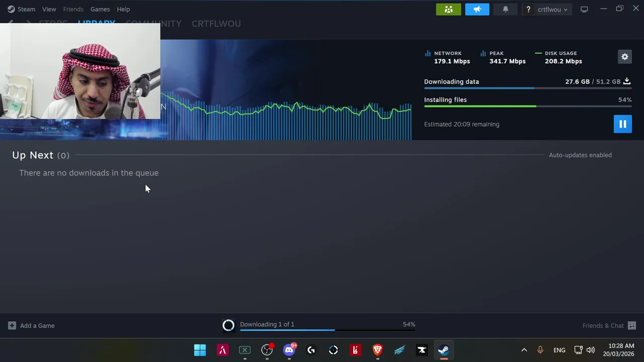Switch the ENG input language
Viewport: 644px width, 362px height.
559,350
